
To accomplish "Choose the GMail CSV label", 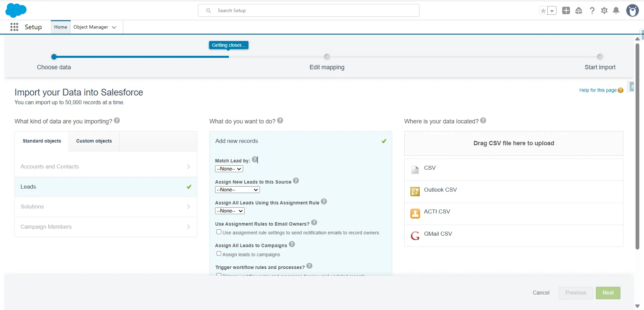I will (x=438, y=234).
